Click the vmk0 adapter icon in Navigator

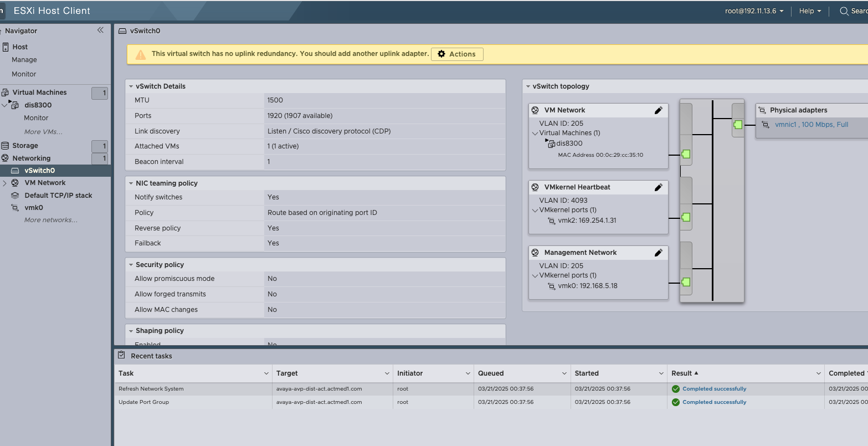pos(15,208)
